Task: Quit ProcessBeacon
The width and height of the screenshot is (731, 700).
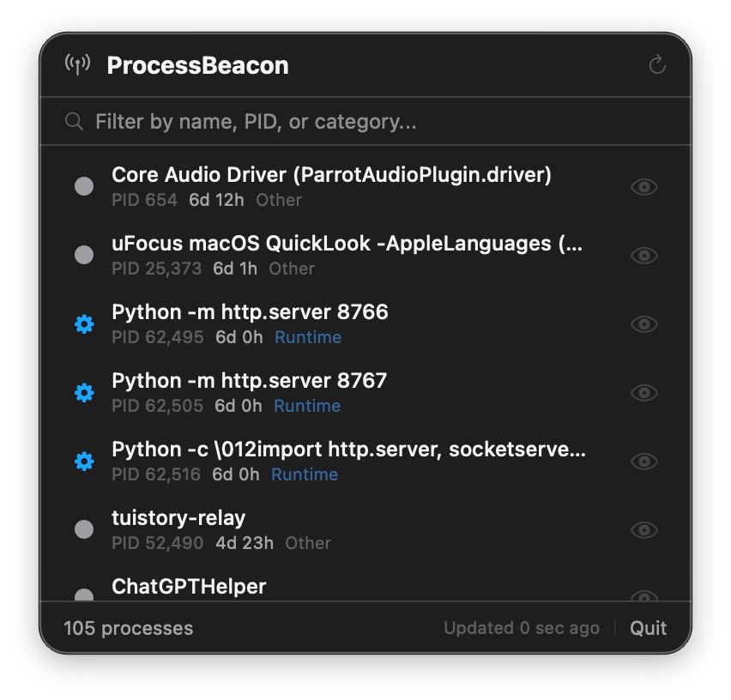Action: (x=648, y=627)
